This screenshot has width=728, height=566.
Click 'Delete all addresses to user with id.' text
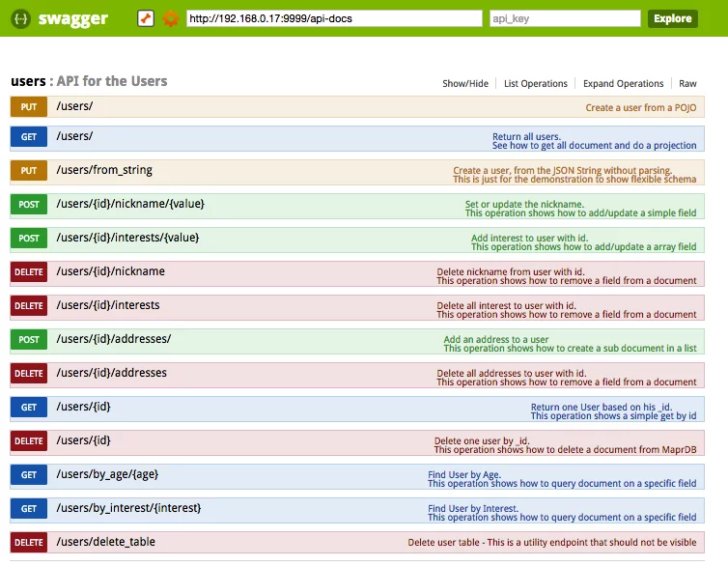click(512, 374)
